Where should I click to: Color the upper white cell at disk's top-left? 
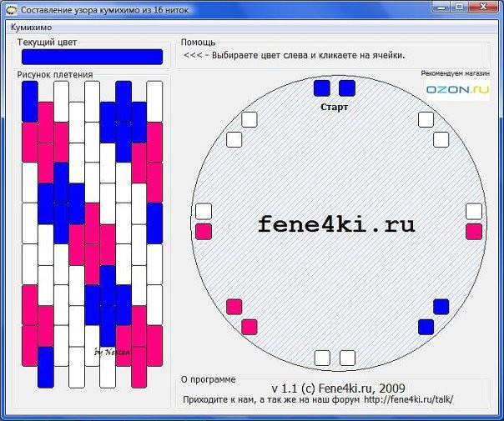(249, 120)
